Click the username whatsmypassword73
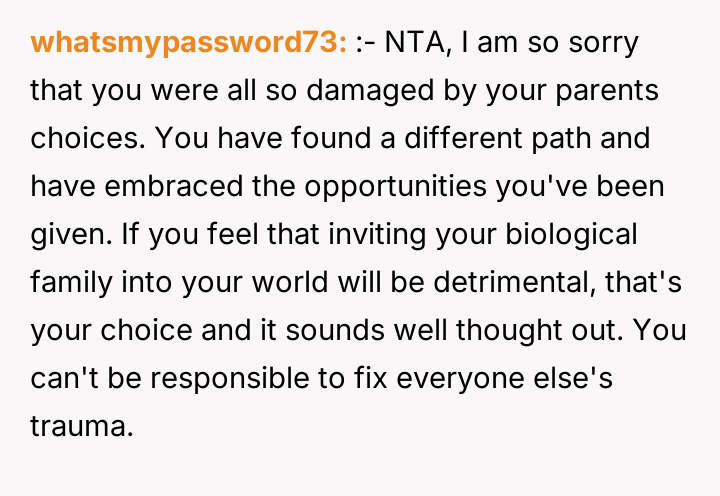Viewport: 720px width, 496px height. pyautogui.click(x=189, y=44)
